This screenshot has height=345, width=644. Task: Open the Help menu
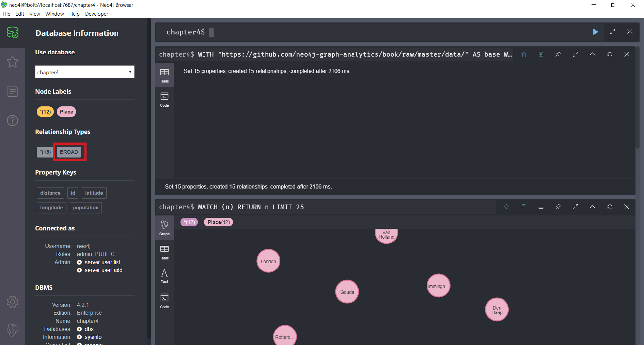click(x=74, y=14)
